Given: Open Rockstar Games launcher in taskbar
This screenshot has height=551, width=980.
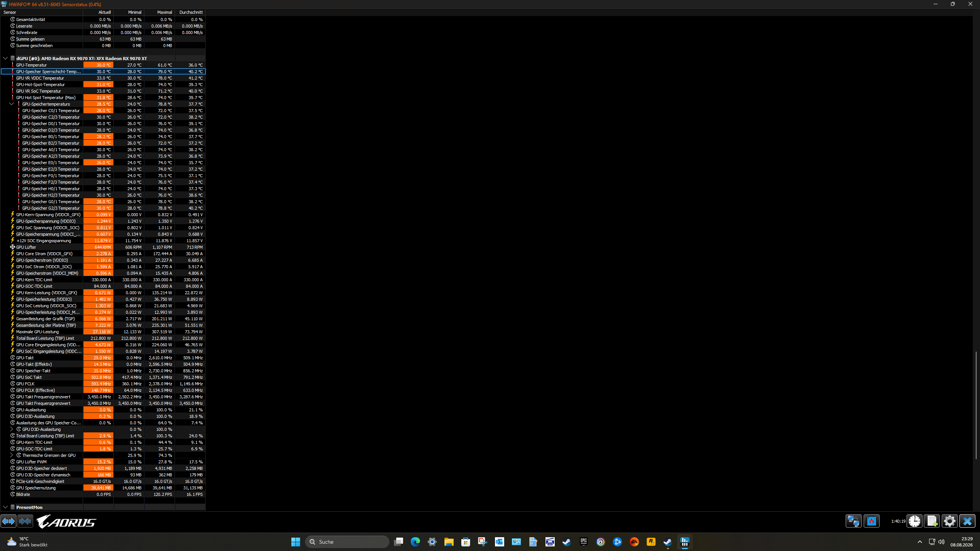Looking at the screenshot, I should [x=651, y=542].
